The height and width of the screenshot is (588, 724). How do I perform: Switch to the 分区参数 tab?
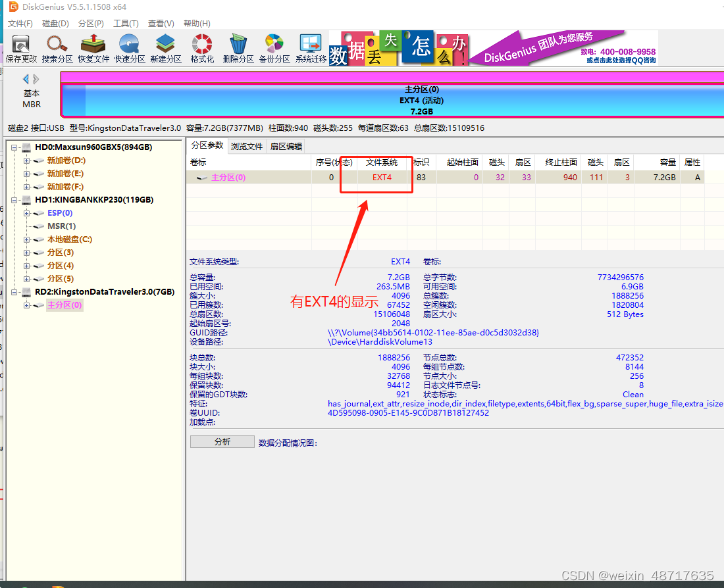pos(207,145)
